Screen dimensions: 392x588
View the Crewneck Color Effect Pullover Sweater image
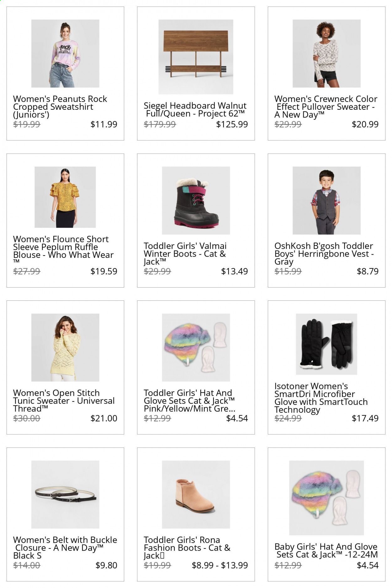[x=326, y=53]
